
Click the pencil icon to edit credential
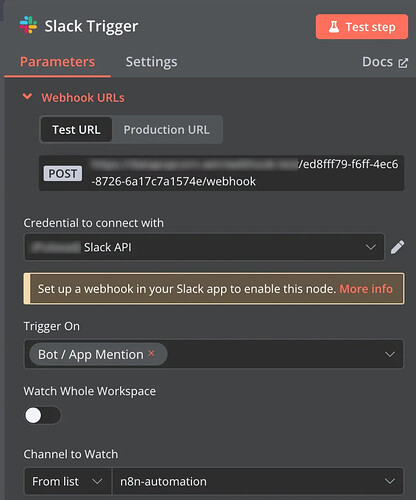pyautogui.click(x=397, y=247)
